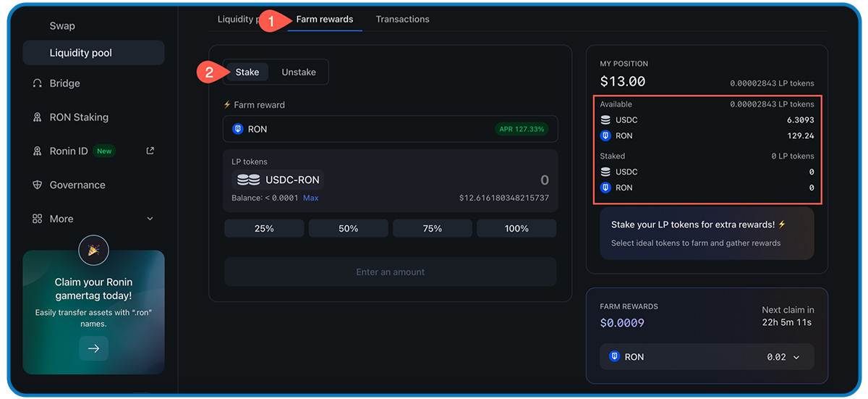Select the 50% amount button
This screenshot has width=868, height=399.
(349, 229)
